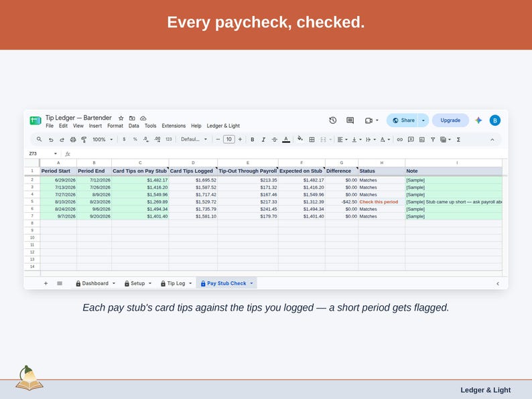Screen dimensions: 532x399
Task: Open the fill color picker
Action: 300,139
